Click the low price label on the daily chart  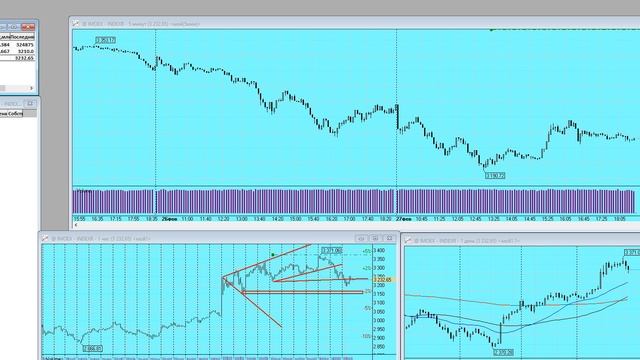[x=503, y=352]
